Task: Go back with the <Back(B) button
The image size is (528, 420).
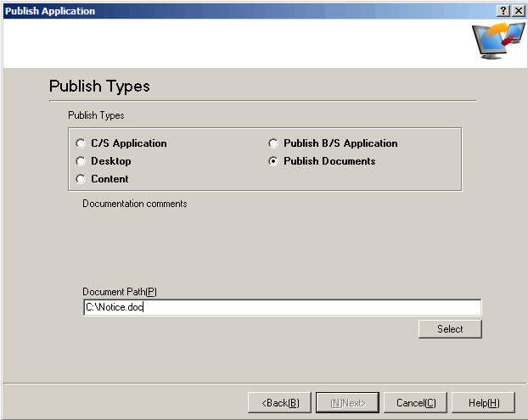Action: click(279, 402)
